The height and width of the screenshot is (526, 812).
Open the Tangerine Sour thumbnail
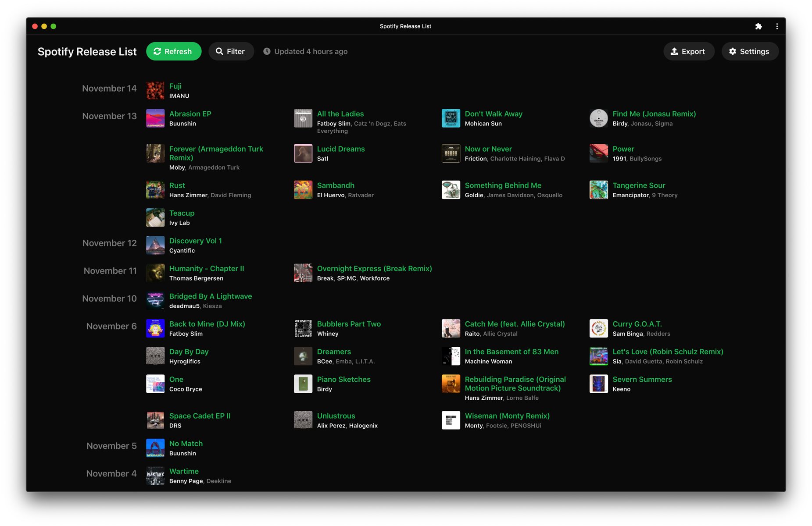pos(599,190)
